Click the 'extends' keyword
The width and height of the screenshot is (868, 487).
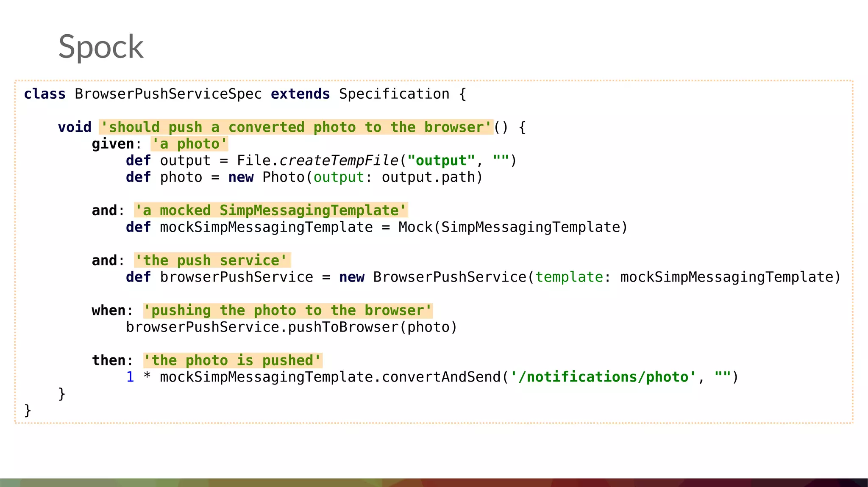click(300, 94)
